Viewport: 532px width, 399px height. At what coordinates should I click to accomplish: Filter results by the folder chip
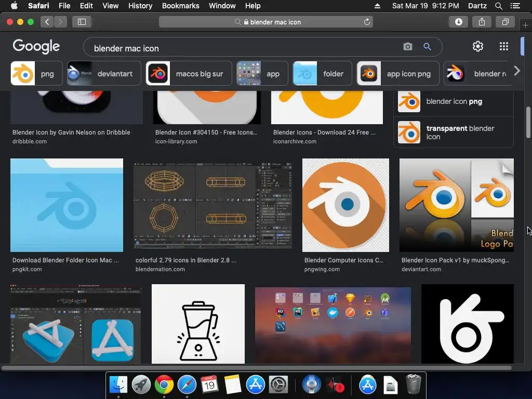(x=322, y=73)
